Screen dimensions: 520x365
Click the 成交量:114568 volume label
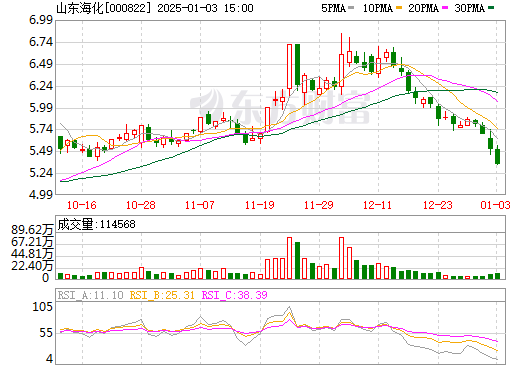click(x=97, y=224)
